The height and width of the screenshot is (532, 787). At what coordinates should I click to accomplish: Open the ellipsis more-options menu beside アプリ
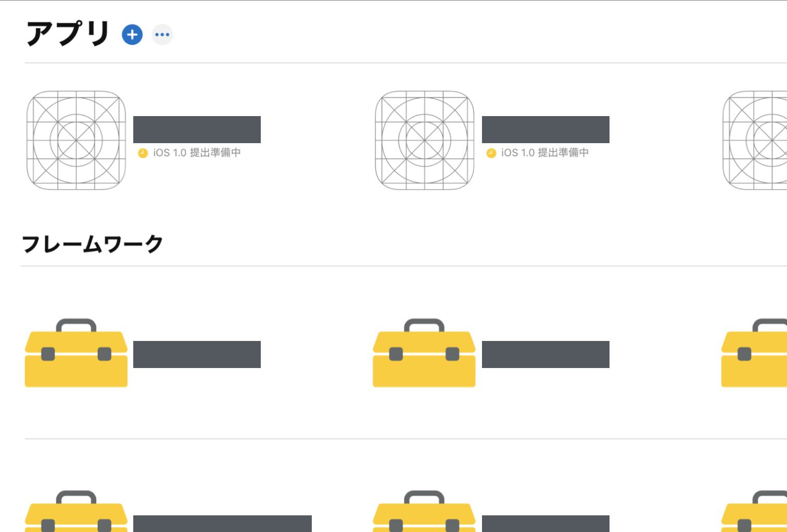[162, 34]
